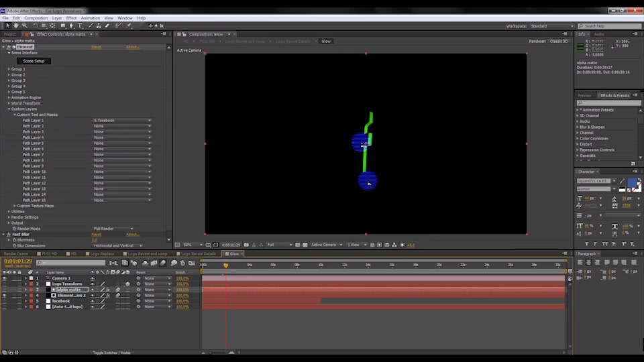Click the timeline search field
644x362 pixels.
click(x=70, y=263)
